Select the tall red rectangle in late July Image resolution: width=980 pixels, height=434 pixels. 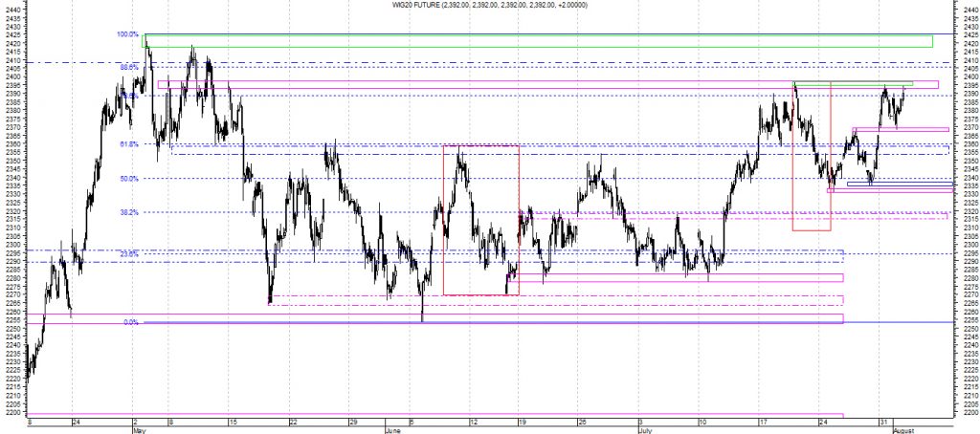(x=812, y=156)
